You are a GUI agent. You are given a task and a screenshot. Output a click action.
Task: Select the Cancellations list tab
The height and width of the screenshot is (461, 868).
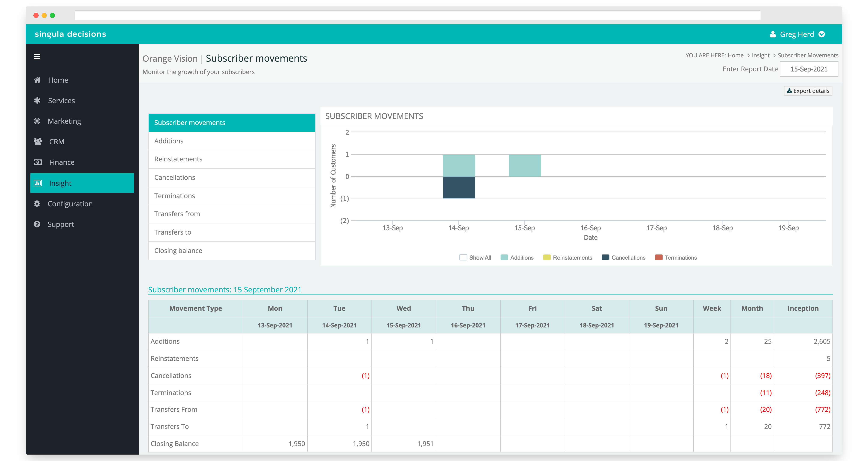(x=232, y=177)
